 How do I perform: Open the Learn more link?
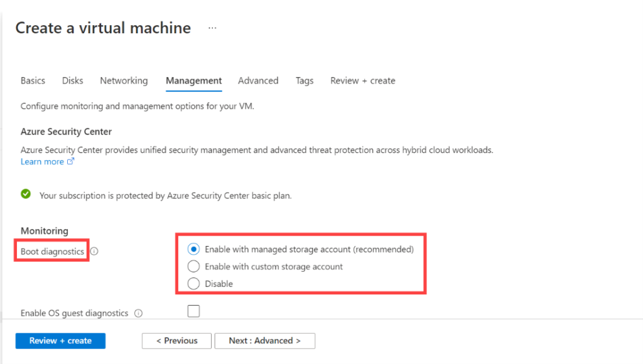click(42, 162)
